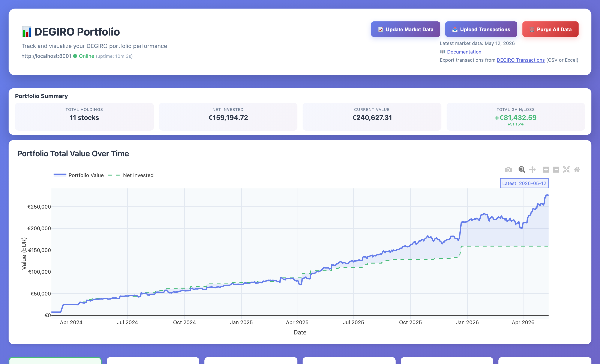Image resolution: width=600 pixels, height=364 pixels.
Task: Click the Update Market Data button
Action: point(405,29)
